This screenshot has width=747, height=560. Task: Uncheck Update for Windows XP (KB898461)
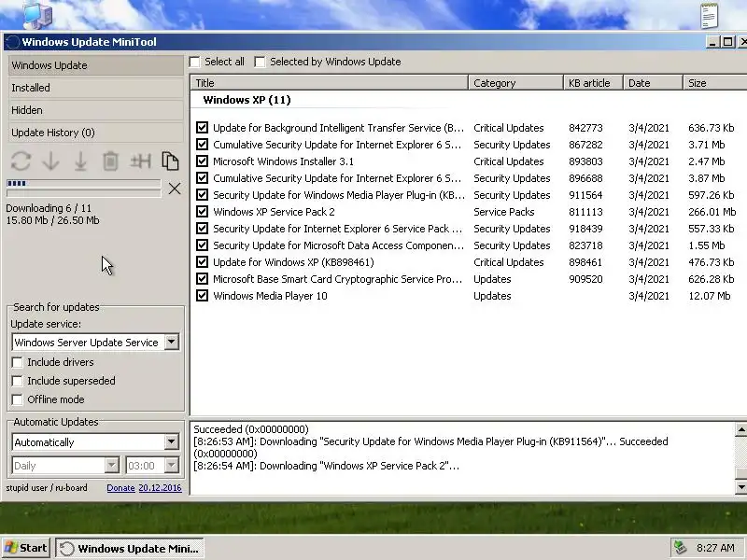tap(202, 262)
